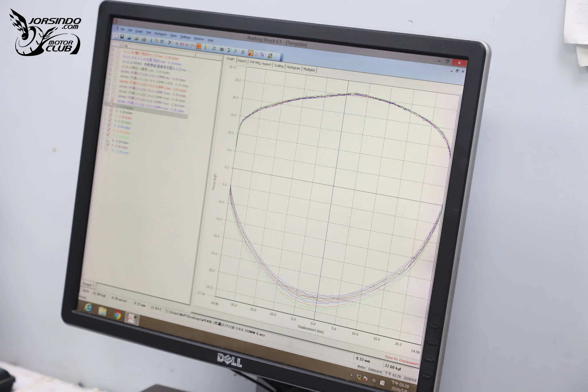Open File Explorer from taskbar
Image resolution: width=588 pixels, height=392 pixels.
point(102,311)
